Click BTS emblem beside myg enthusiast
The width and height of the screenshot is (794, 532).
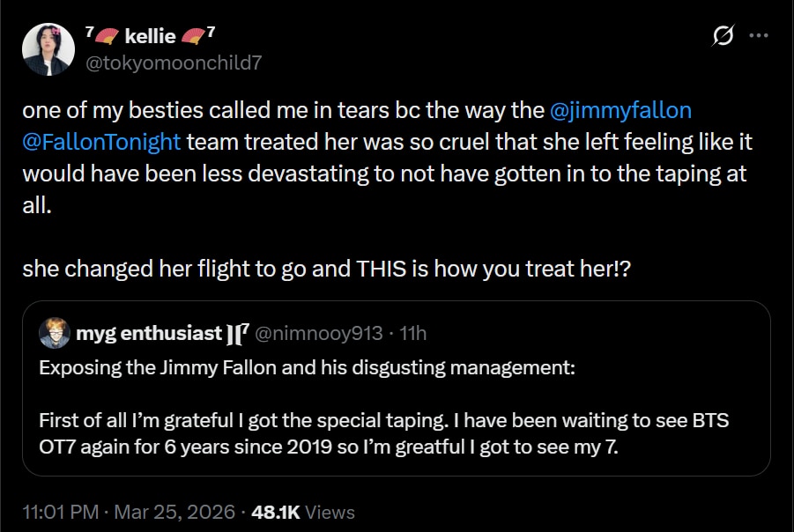pyautogui.click(x=237, y=334)
